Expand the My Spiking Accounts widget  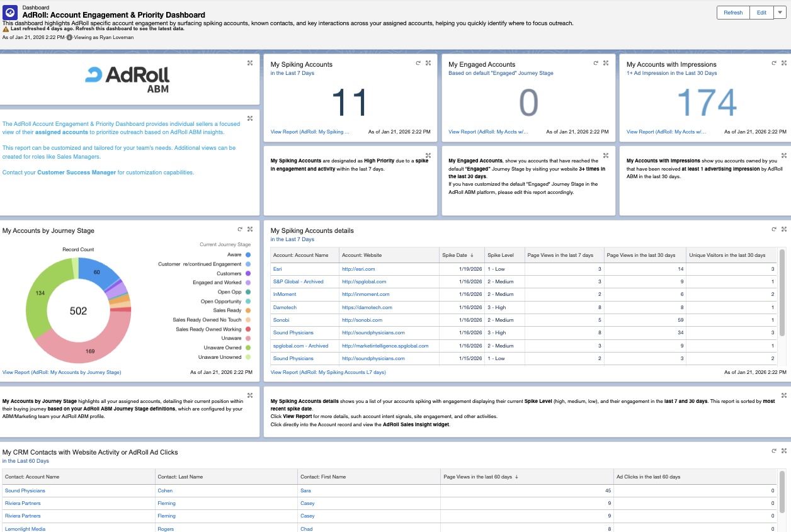(428, 63)
